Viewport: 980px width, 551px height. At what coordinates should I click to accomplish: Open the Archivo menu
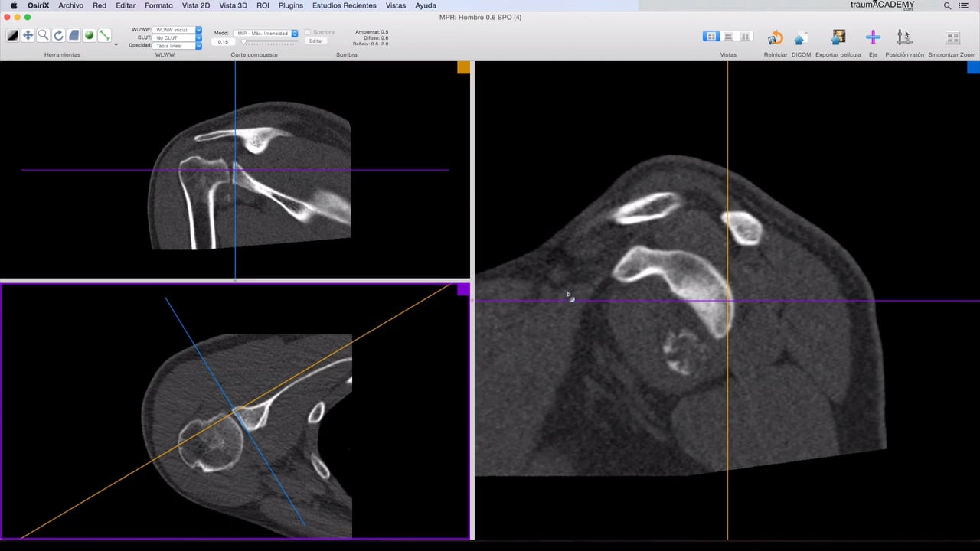tap(70, 5)
